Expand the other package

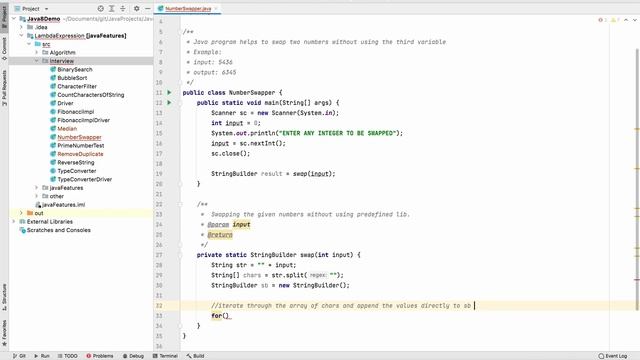click(37, 196)
